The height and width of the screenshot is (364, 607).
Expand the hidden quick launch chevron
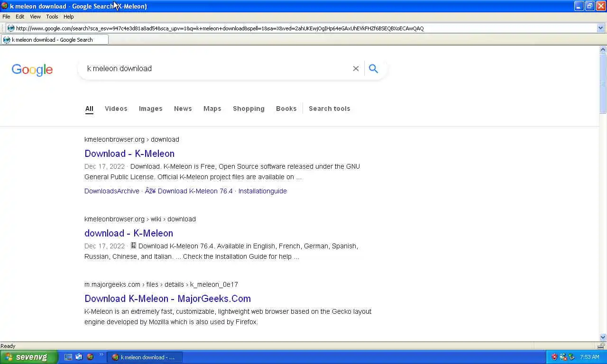(101, 355)
